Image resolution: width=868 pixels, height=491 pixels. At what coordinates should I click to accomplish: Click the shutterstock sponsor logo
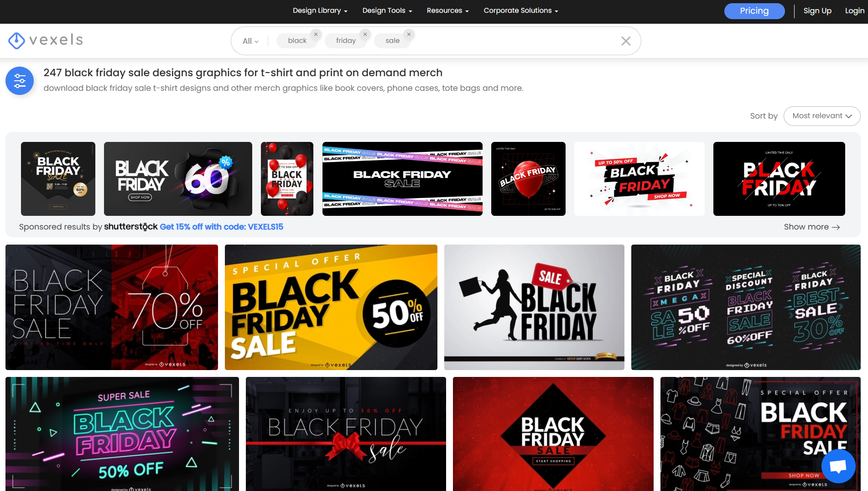[x=131, y=227]
